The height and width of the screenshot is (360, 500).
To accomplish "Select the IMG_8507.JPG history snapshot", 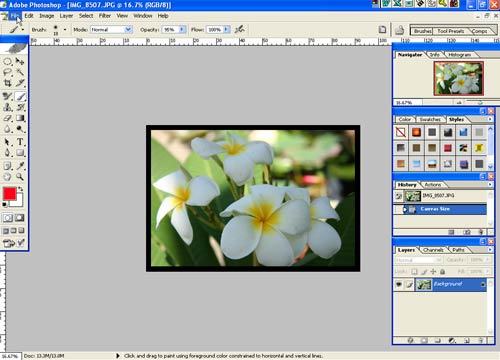I will click(x=440, y=196).
